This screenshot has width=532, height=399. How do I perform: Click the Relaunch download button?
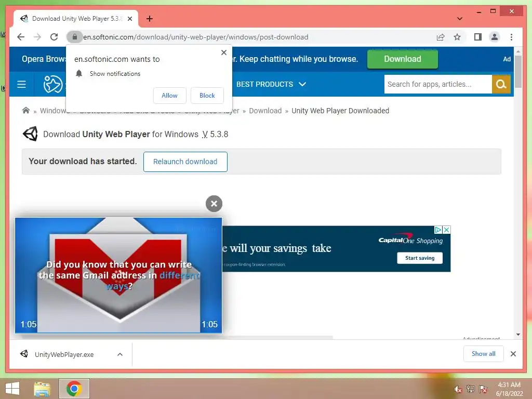(x=185, y=162)
